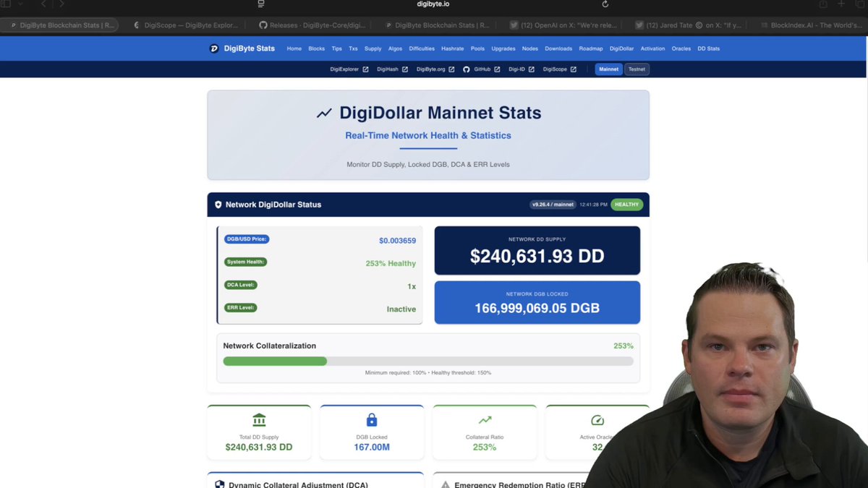Click the browser reload icon in address bar
The width and height of the screenshot is (868, 488).
click(x=605, y=4)
